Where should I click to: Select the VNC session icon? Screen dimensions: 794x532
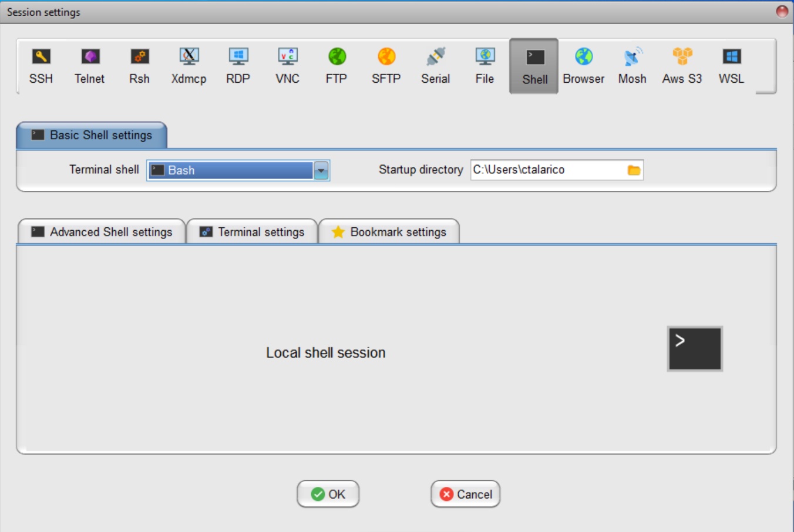[287, 66]
